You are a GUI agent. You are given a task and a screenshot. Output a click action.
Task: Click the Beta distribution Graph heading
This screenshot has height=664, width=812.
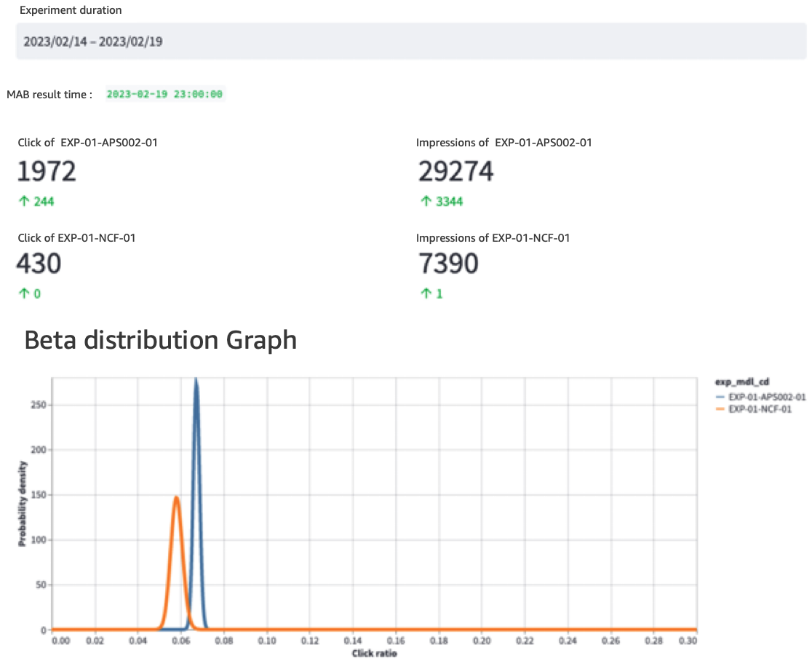(x=161, y=341)
